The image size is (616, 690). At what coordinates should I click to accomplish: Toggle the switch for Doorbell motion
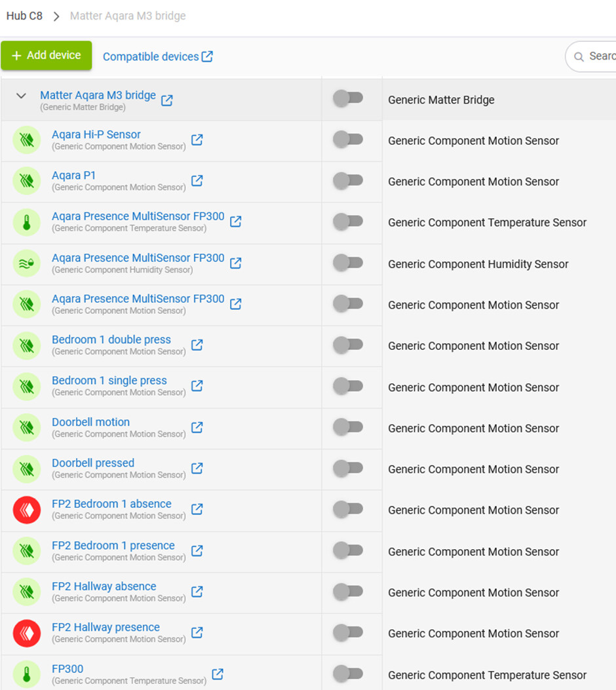click(348, 427)
